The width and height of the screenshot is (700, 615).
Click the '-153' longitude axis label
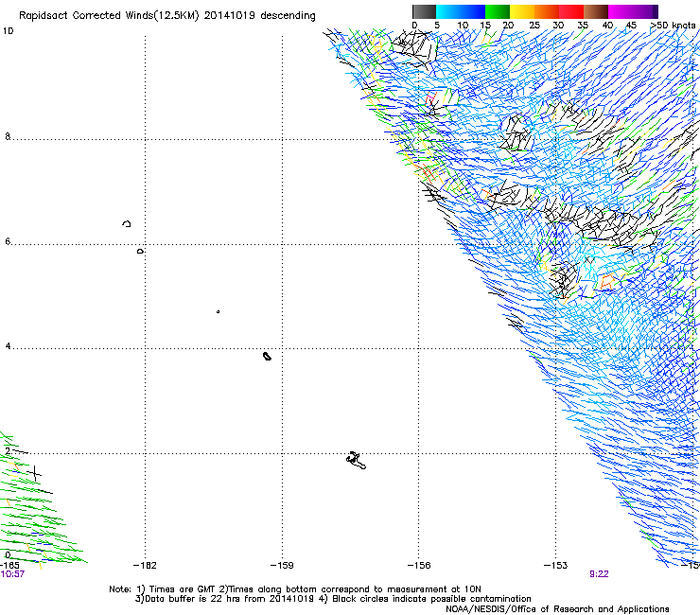[x=556, y=566]
